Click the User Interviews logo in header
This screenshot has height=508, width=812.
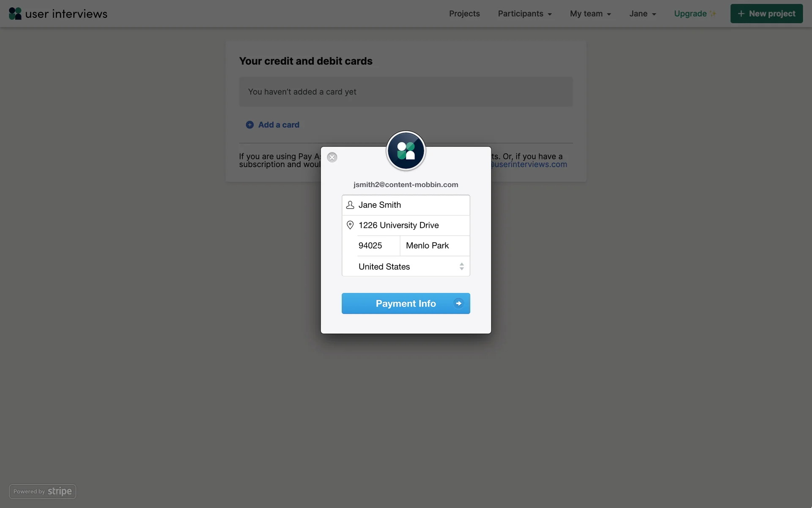(58, 14)
